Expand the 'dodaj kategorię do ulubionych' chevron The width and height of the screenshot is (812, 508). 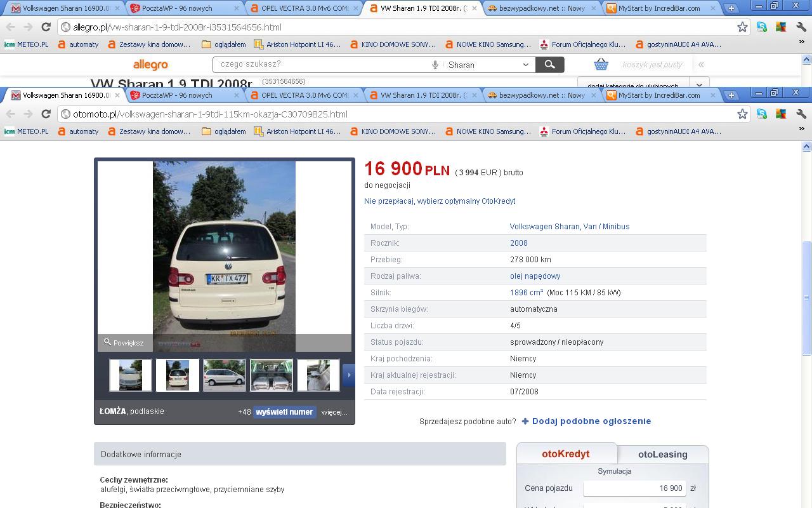pos(699,84)
